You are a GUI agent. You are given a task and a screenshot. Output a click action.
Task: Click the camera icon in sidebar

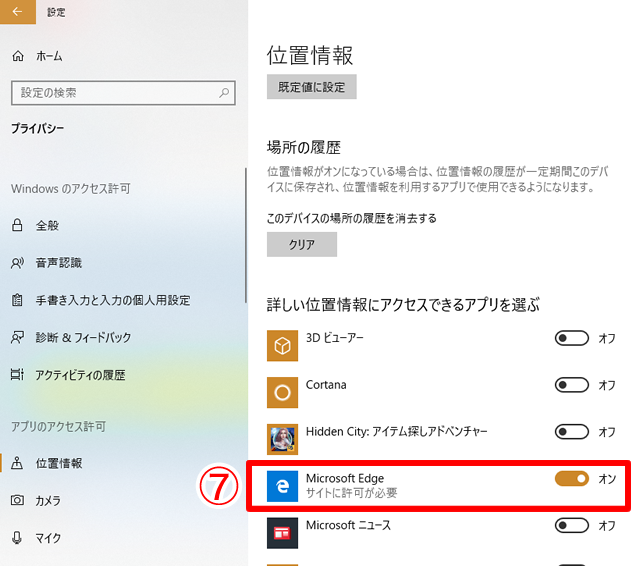(x=17, y=500)
